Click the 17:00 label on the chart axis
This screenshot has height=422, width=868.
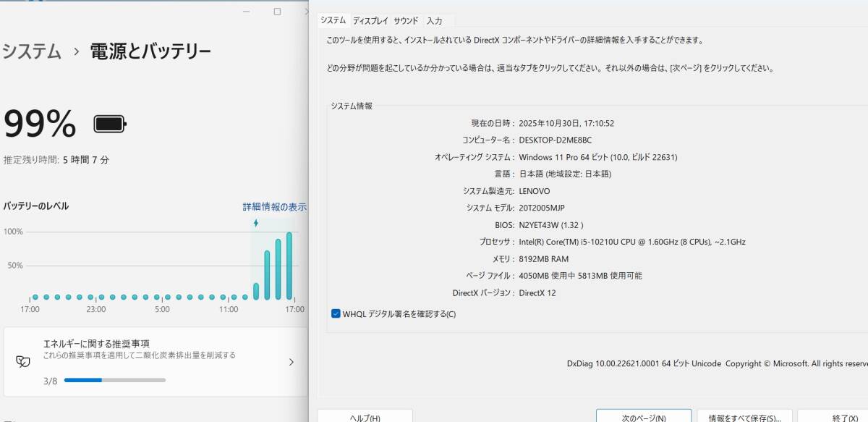[x=30, y=308]
